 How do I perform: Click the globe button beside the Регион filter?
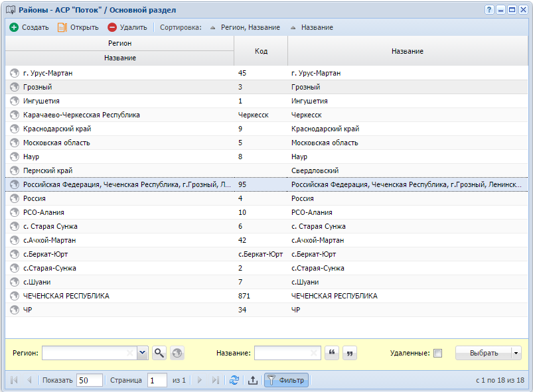click(177, 353)
